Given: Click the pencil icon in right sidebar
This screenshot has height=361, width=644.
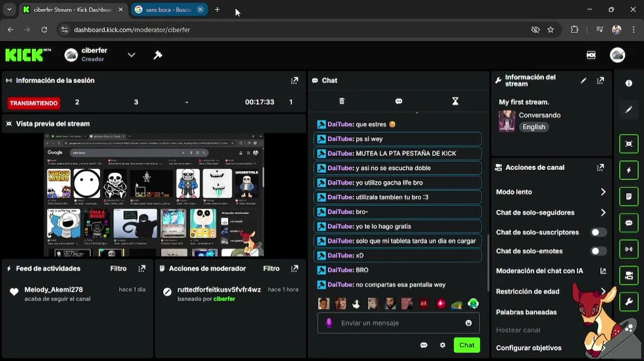Looking at the screenshot, I should click(629, 110).
